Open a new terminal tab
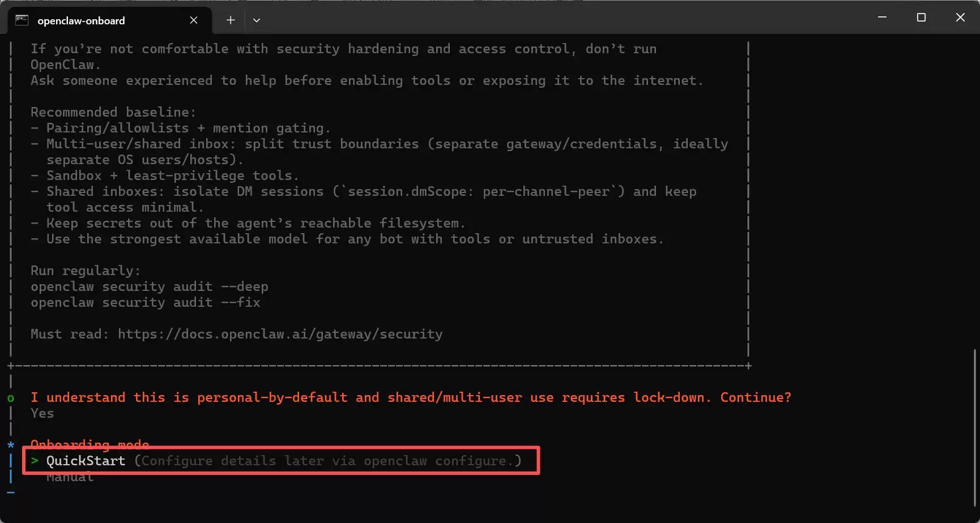The height and width of the screenshot is (523, 980). [231, 20]
